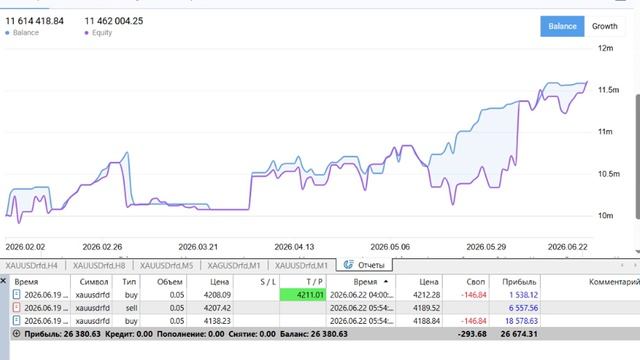Click buy order icon for 4208.09 row
Viewport: 640px width, 360px height.
[16, 294]
